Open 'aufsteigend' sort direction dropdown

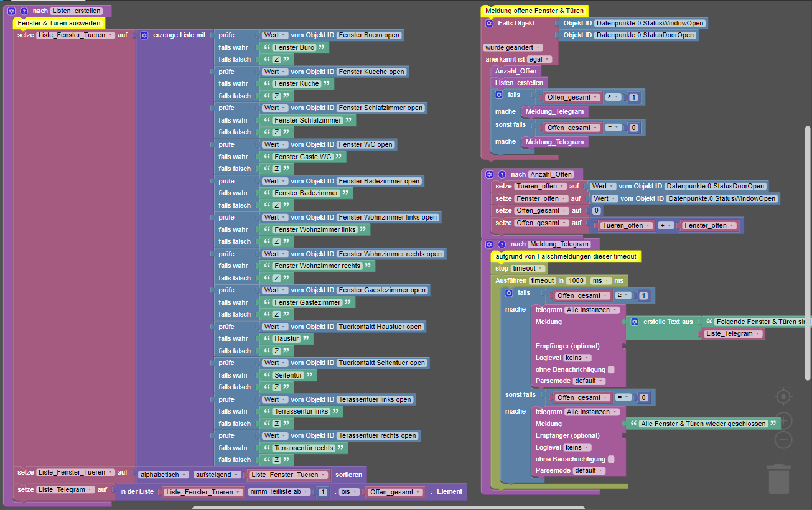(217, 475)
